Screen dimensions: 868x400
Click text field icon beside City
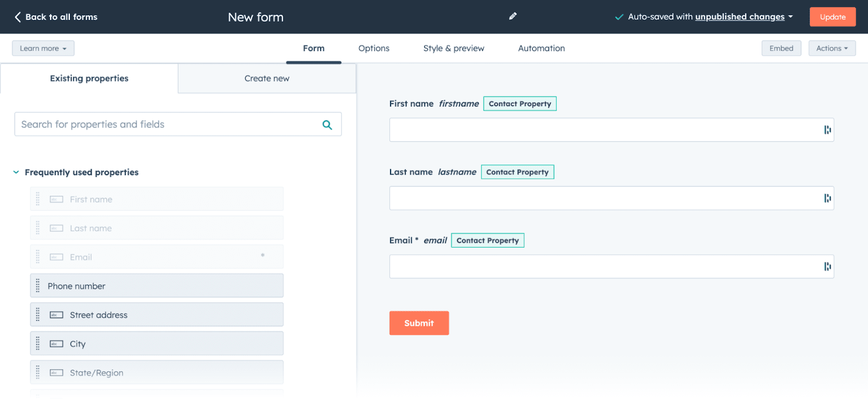click(x=56, y=344)
